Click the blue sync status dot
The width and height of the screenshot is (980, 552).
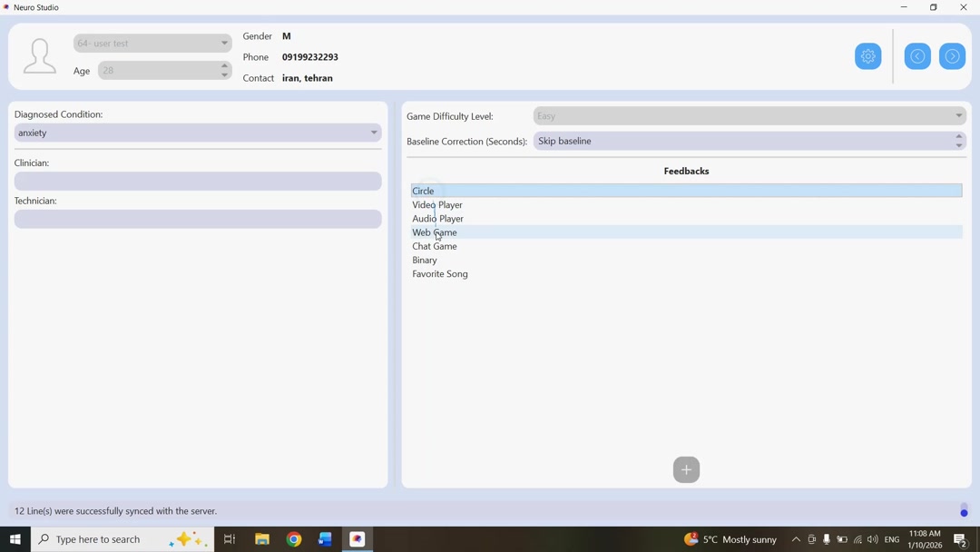[964, 513]
